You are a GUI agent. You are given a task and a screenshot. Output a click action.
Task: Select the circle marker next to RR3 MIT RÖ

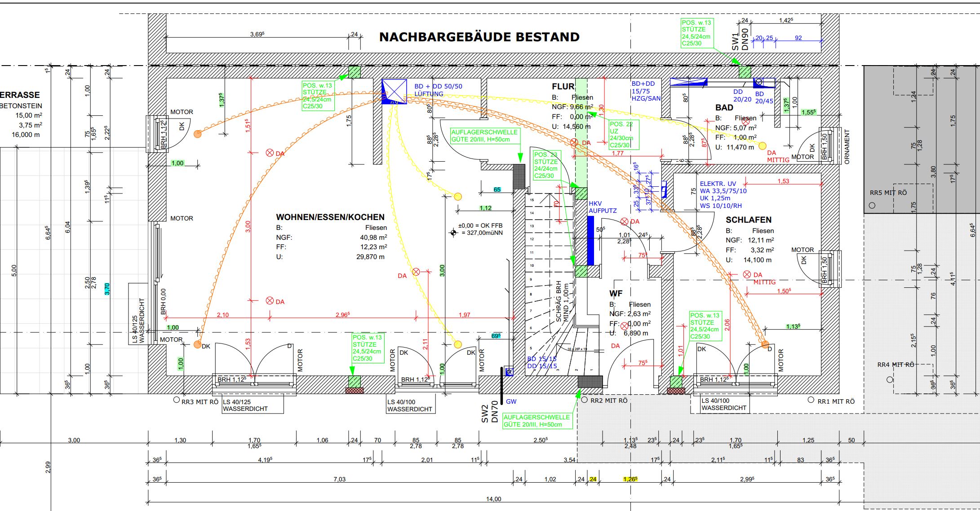177,400
